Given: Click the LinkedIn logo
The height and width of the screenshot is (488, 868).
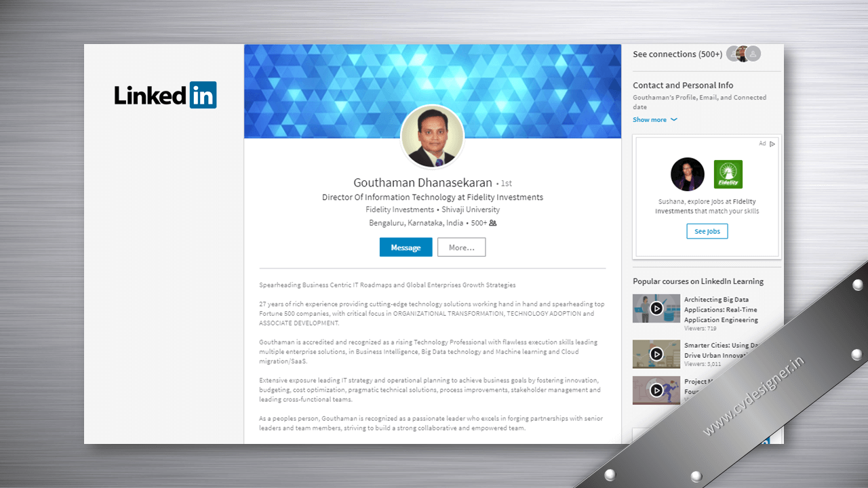Looking at the screenshot, I should (x=165, y=95).
